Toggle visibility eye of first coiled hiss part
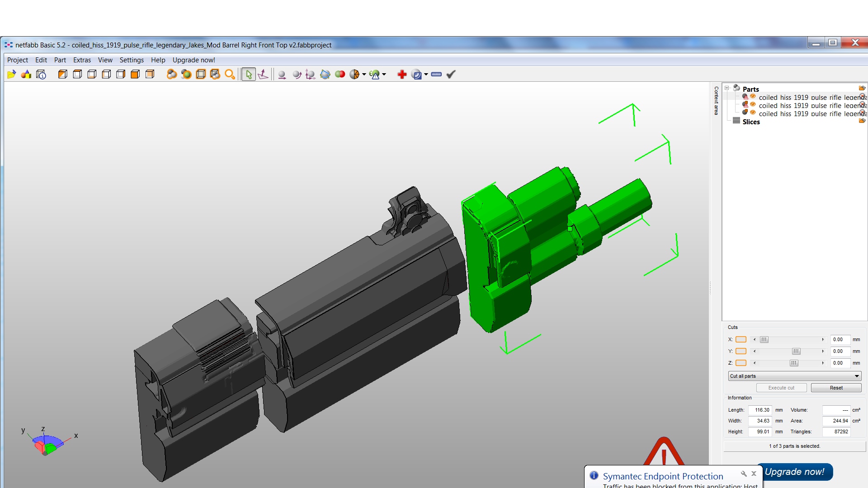Viewport: 868px width, 488px height. (x=753, y=97)
